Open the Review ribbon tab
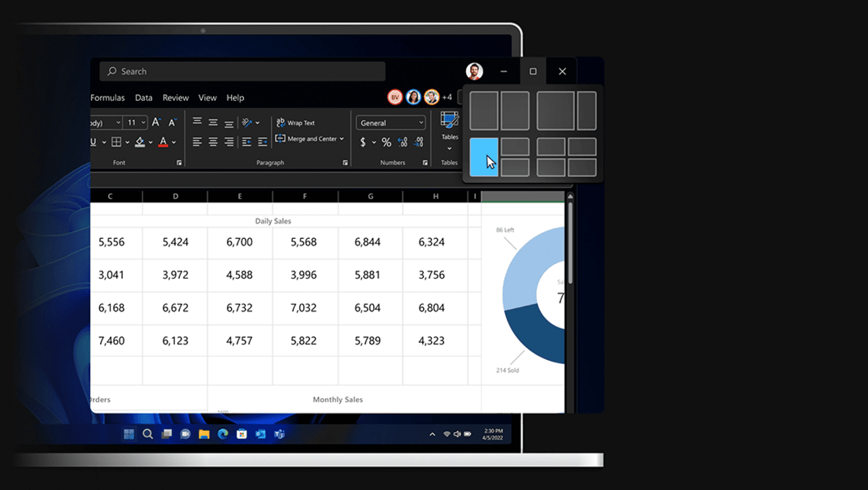 click(x=175, y=98)
